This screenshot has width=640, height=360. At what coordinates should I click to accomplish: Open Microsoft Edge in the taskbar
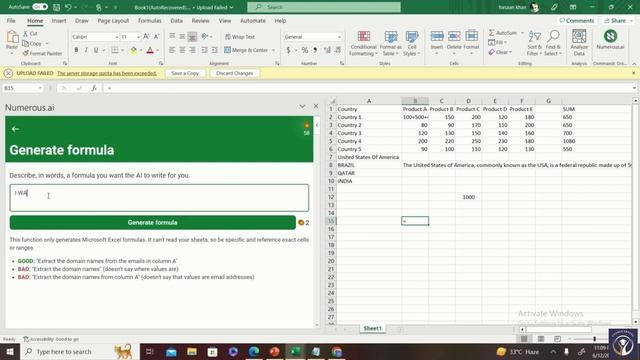coord(253,351)
